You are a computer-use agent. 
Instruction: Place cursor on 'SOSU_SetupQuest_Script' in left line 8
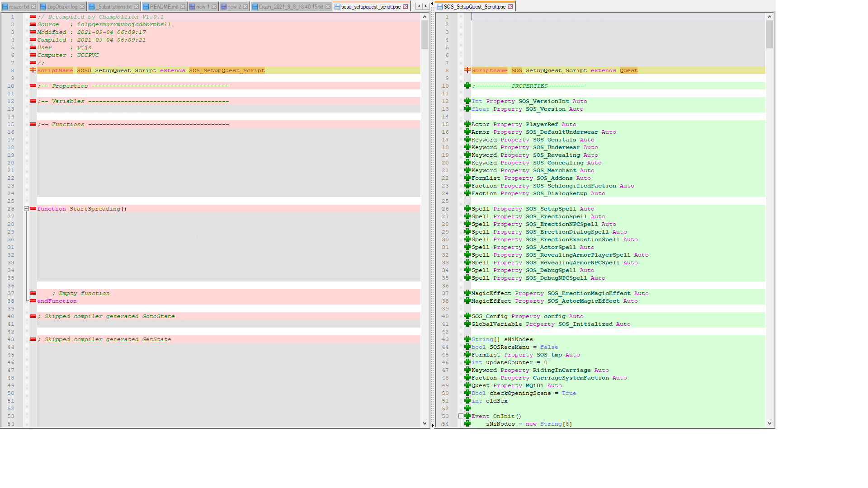tap(117, 70)
